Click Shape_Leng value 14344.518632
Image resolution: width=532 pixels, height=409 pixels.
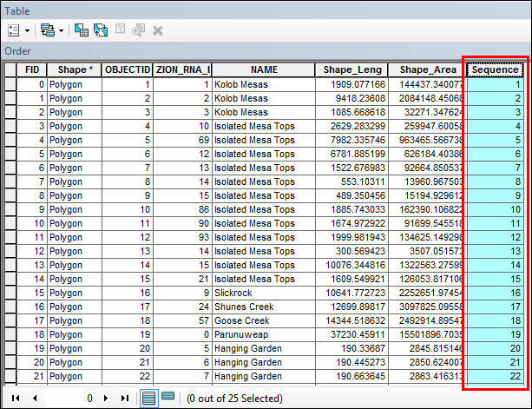click(351, 320)
